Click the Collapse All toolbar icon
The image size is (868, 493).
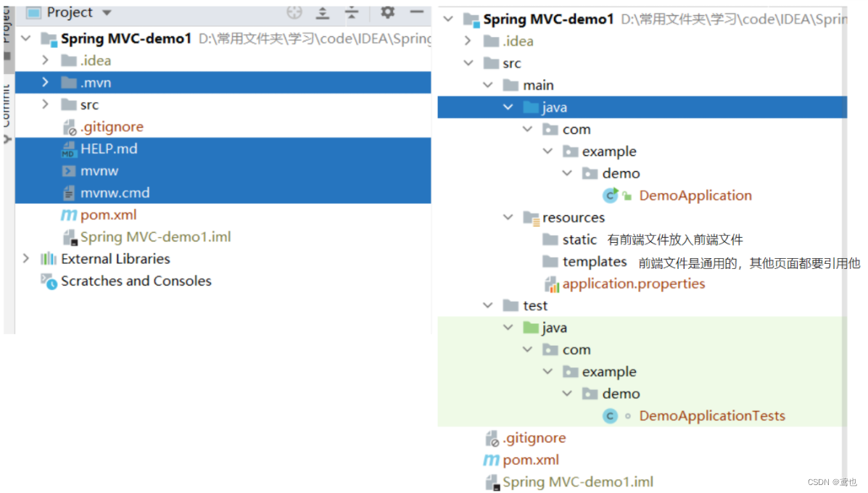[352, 12]
